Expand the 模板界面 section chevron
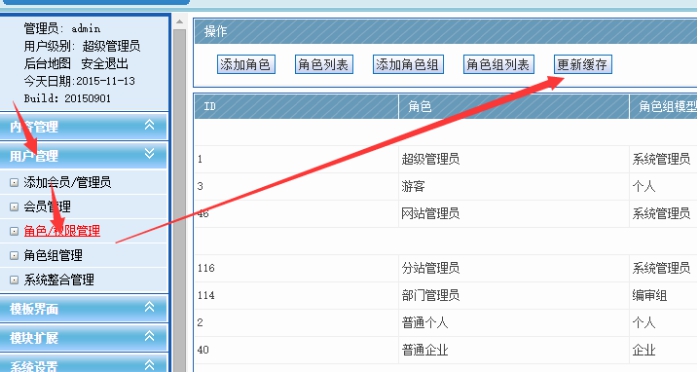698x372 pixels. (150, 307)
